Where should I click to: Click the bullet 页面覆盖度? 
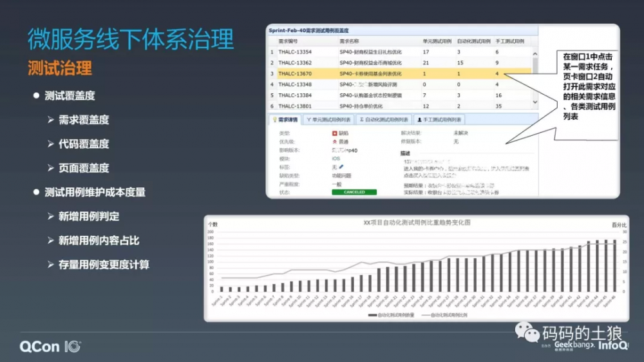(x=84, y=168)
